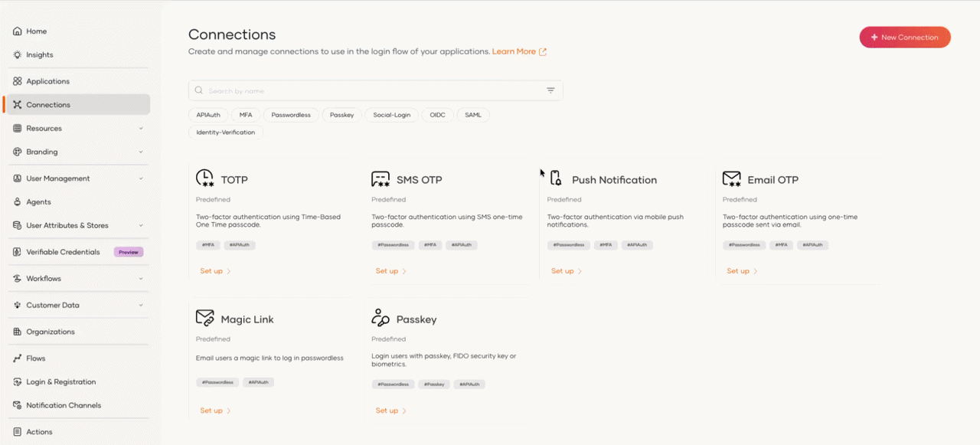Click the Connections sidebar icon
This screenshot has width=980, height=445.
18,105
